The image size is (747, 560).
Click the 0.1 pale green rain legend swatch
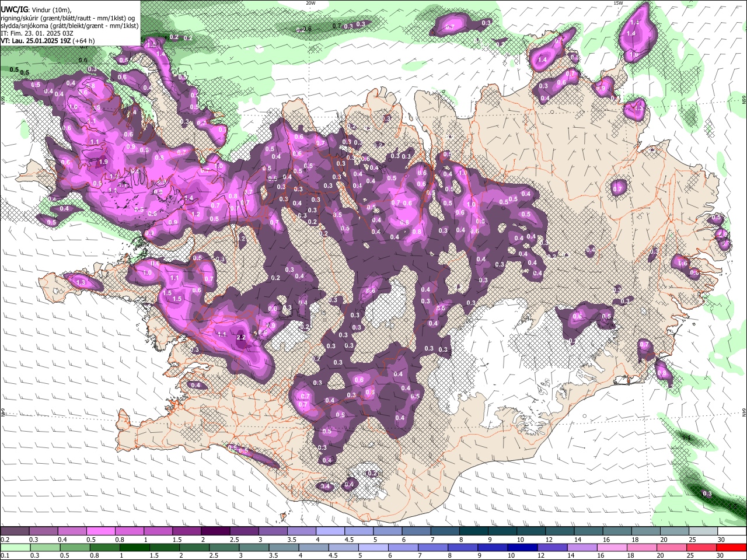(x=15, y=547)
